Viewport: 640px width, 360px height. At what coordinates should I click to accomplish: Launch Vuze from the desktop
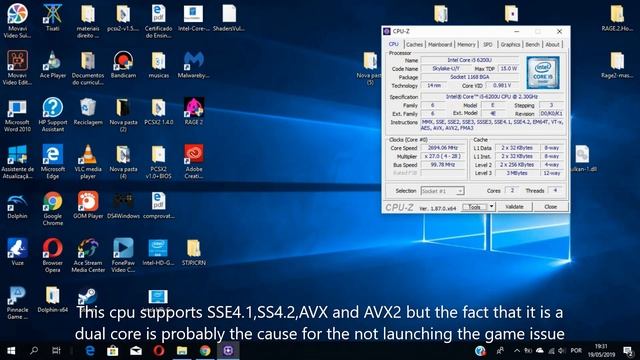pos(17,252)
